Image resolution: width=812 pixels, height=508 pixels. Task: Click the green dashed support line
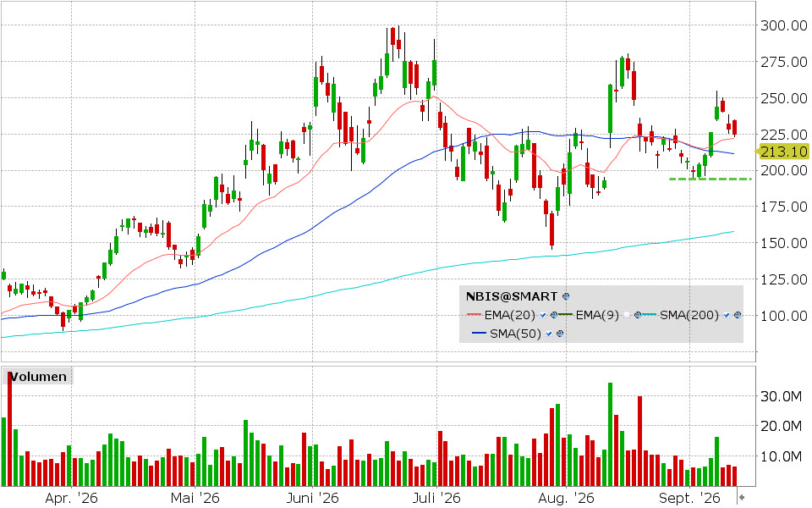pyautogui.click(x=710, y=179)
